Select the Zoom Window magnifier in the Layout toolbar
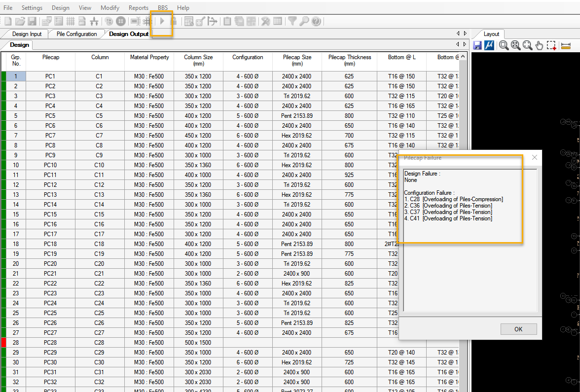The image size is (580, 392). coord(503,45)
